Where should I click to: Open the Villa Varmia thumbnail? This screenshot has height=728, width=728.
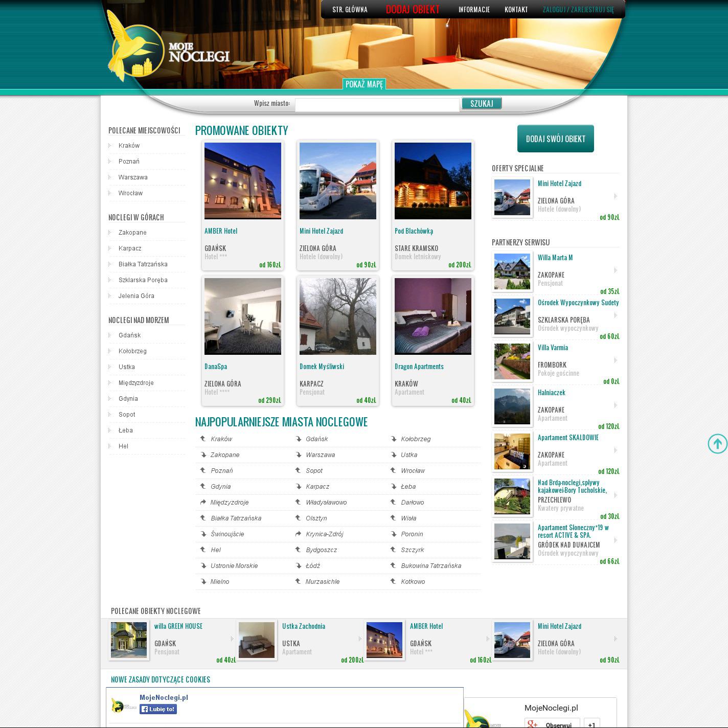512,361
